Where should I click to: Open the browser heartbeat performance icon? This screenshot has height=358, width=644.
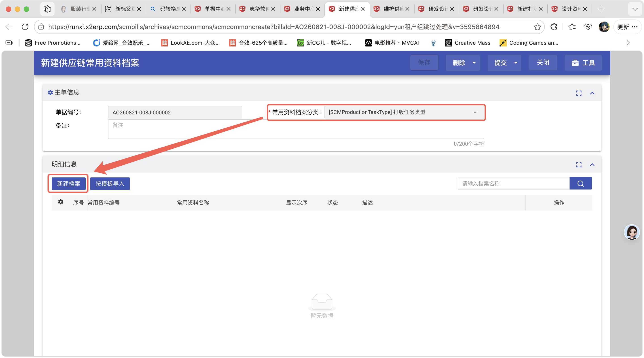[588, 27]
